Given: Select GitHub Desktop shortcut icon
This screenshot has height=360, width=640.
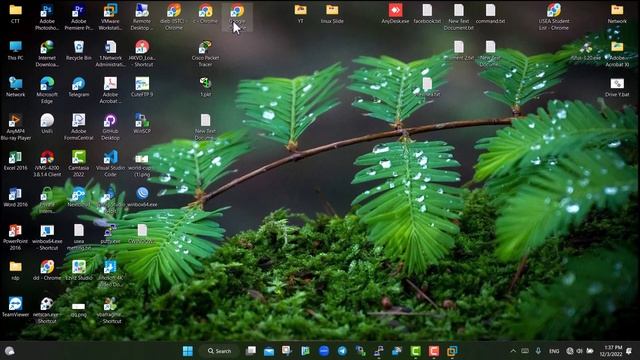Looking at the screenshot, I should point(110,127).
